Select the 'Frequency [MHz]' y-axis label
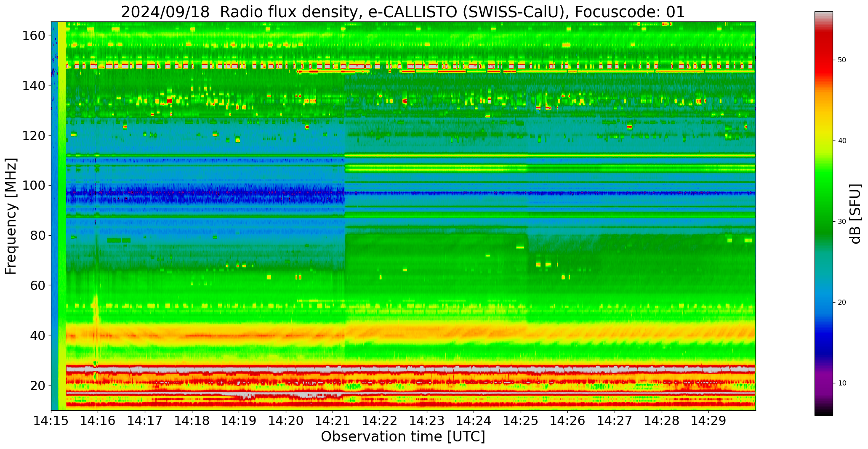Image resolution: width=868 pixels, height=449 pixels. [x=11, y=216]
